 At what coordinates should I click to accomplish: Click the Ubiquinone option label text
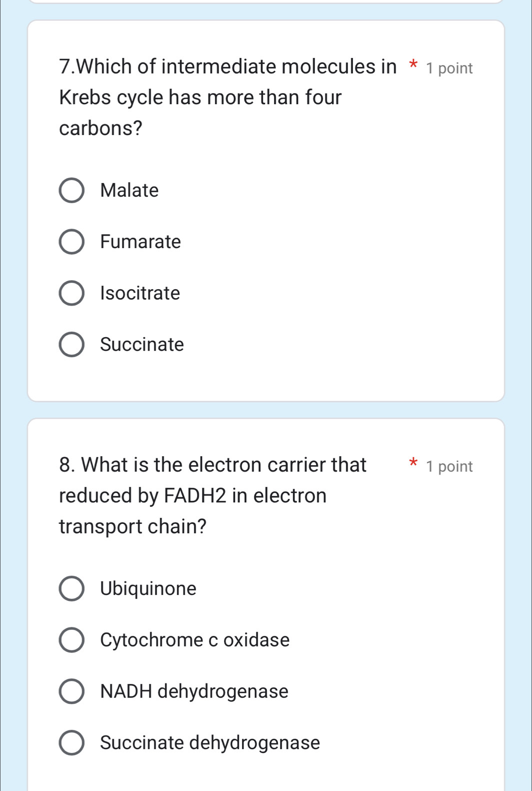(x=147, y=589)
